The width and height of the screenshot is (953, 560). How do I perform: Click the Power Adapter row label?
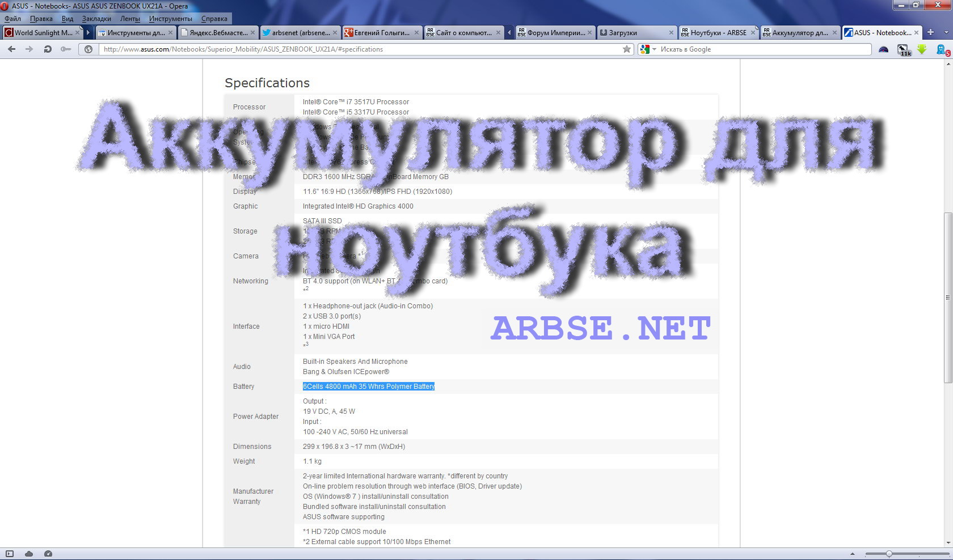point(256,417)
